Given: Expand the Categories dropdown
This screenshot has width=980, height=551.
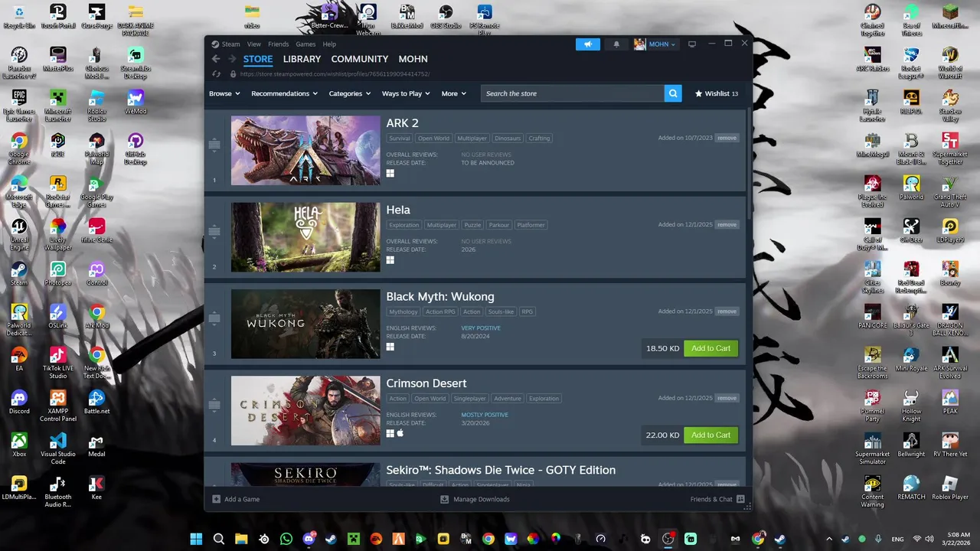Looking at the screenshot, I should coord(350,93).
